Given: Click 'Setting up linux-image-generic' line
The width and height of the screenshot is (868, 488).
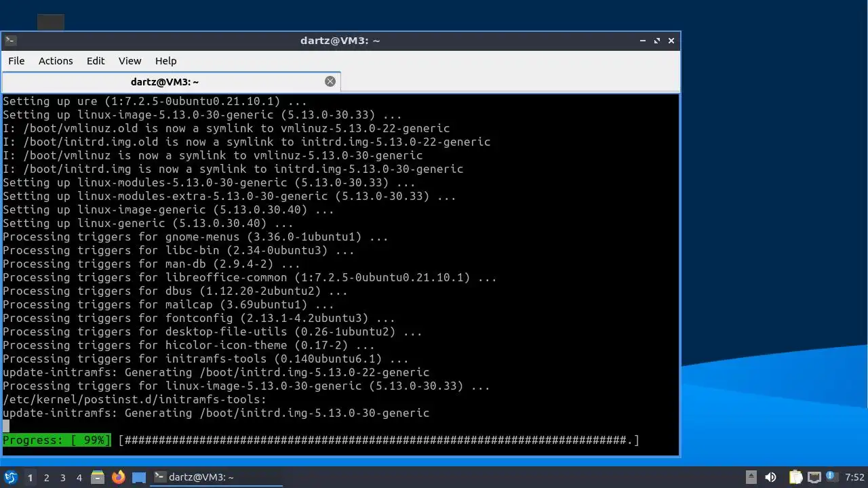Looking at the screenshot, I should tap(168, 210).
